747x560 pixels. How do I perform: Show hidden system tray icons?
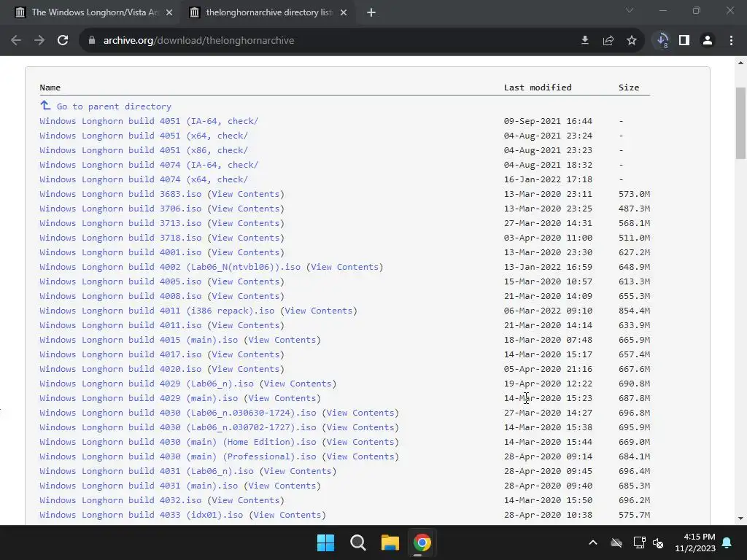coord(592,542)
